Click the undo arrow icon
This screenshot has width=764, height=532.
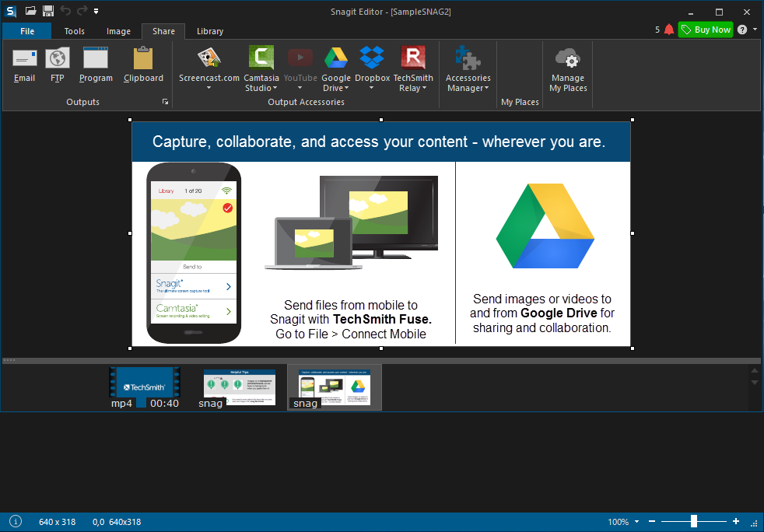(x=65, y=10)
